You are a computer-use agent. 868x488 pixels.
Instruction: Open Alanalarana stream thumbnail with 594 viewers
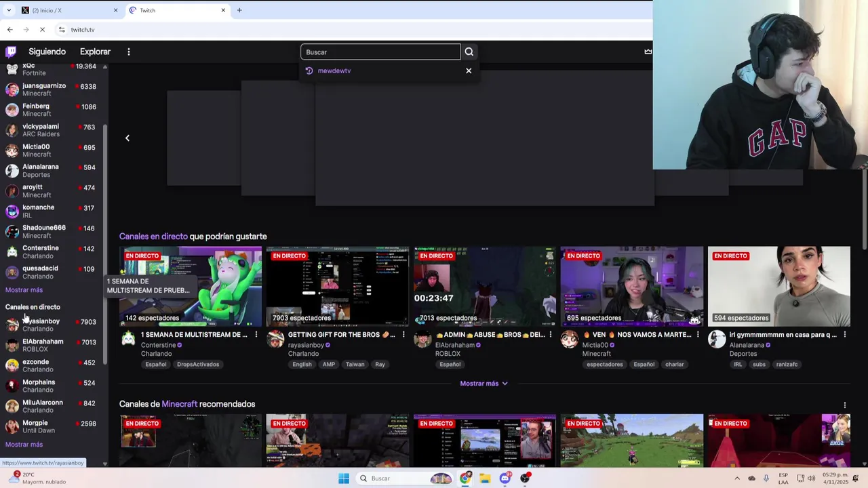click(x=779, y=287)
